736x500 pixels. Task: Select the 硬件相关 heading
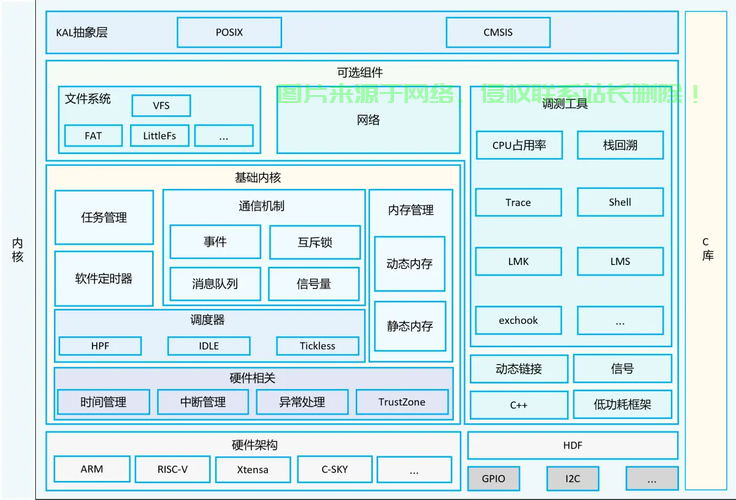coord(253,378)
